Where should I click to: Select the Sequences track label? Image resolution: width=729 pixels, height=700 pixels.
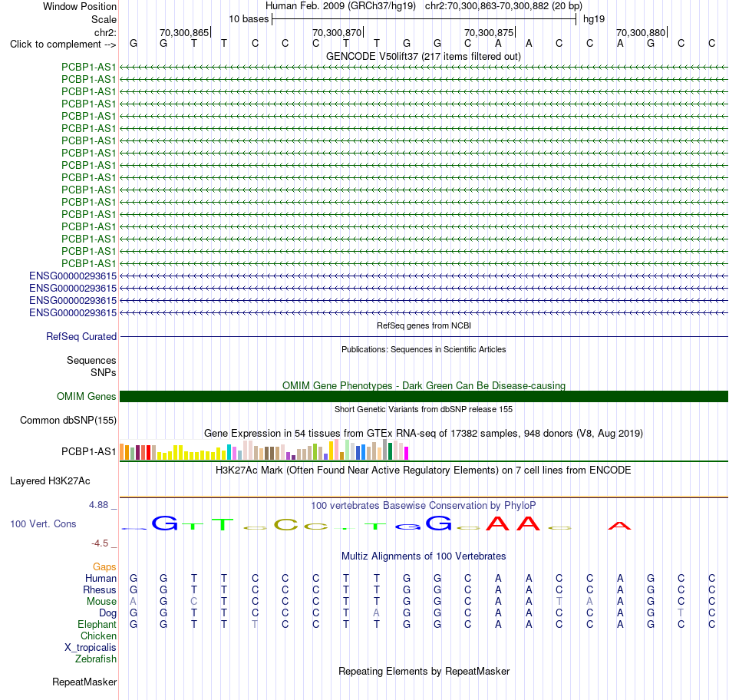(x=91, y=360)
